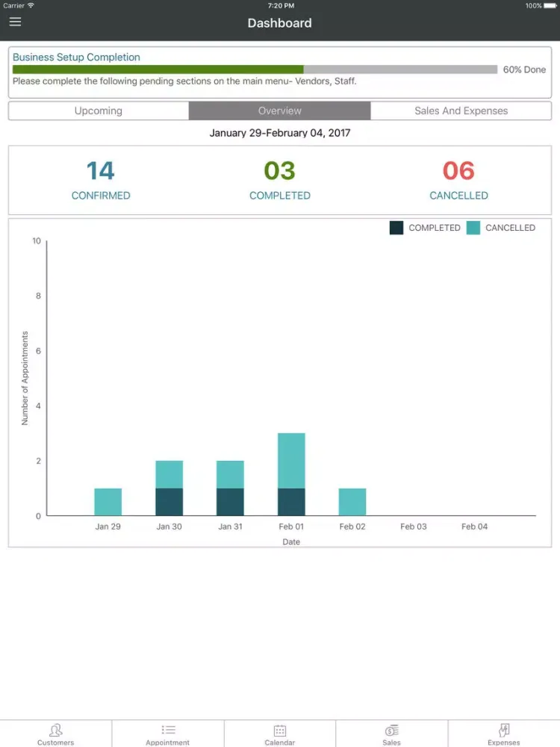Viewport: 560px width, 747px height.
Task: Open the Sales icon in the bottom bar
Action: 392,730
